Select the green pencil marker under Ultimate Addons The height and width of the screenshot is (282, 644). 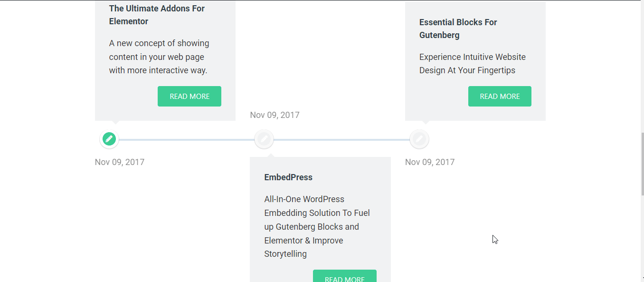click(x=109, y=139)
